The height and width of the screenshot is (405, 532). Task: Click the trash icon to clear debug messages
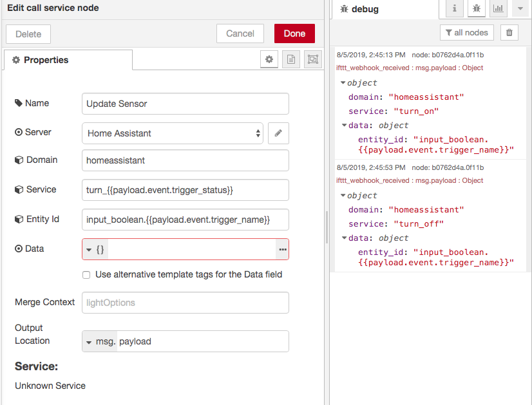pos(509,32)
